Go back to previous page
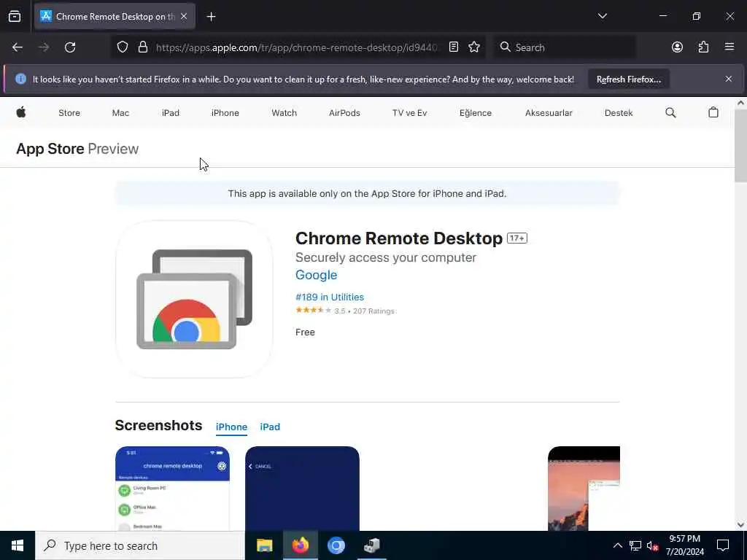Viewport: 747px width, 560px height. 18,47
